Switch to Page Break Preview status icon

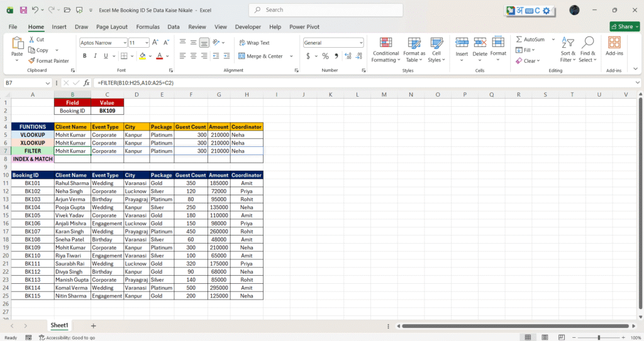coord(562,337)
